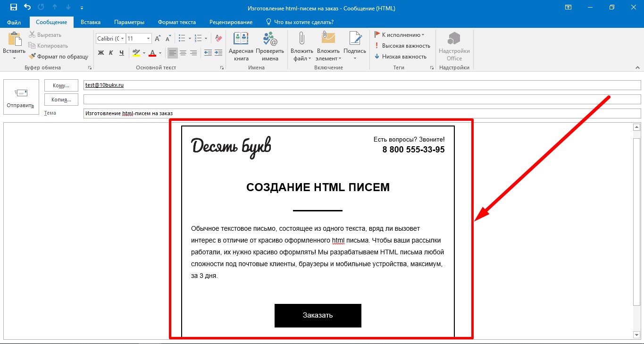
Task: Toggle Низкая важность low importance
Action: pyautogui.click(x=401, y=57)
